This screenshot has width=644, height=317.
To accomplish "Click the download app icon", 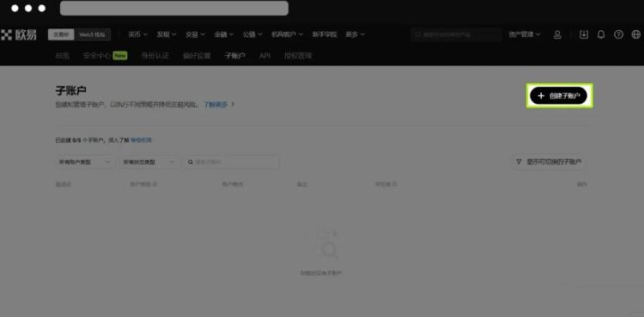I will coord(584,34).
